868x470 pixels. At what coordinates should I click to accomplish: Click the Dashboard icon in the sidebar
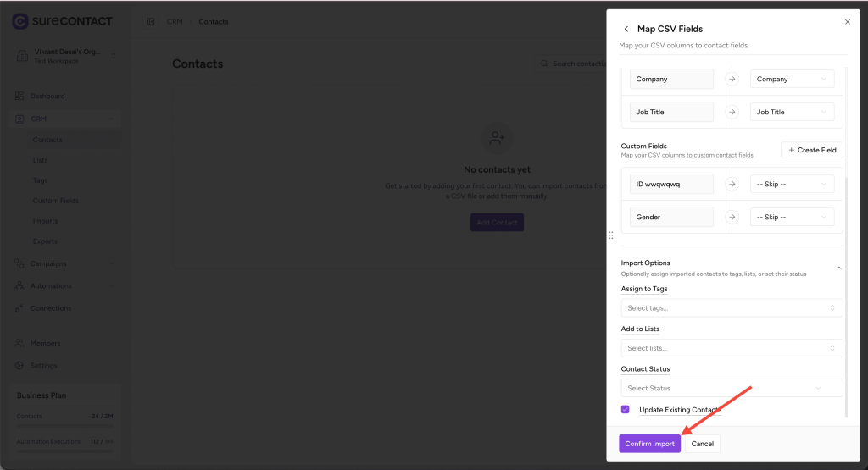pyautogui.click(x=19, y=96)
